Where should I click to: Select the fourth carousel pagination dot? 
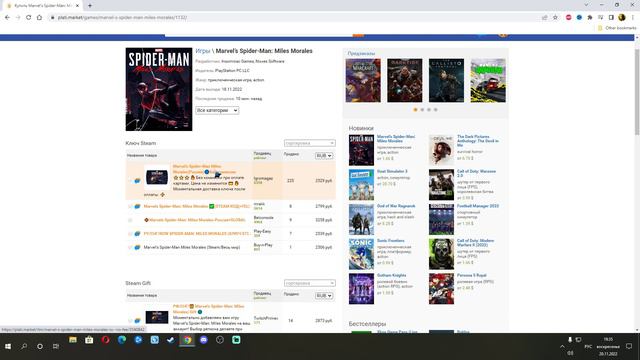[436, 110]
